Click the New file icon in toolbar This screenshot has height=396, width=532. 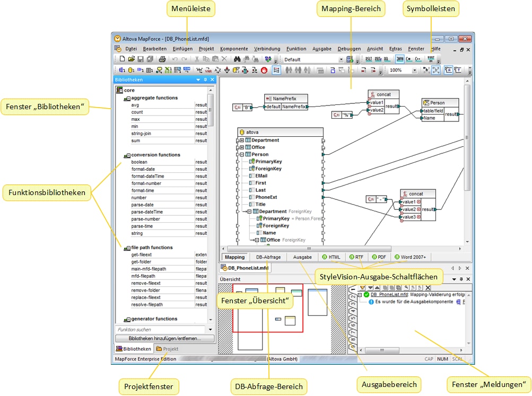(x=121, y=59)
